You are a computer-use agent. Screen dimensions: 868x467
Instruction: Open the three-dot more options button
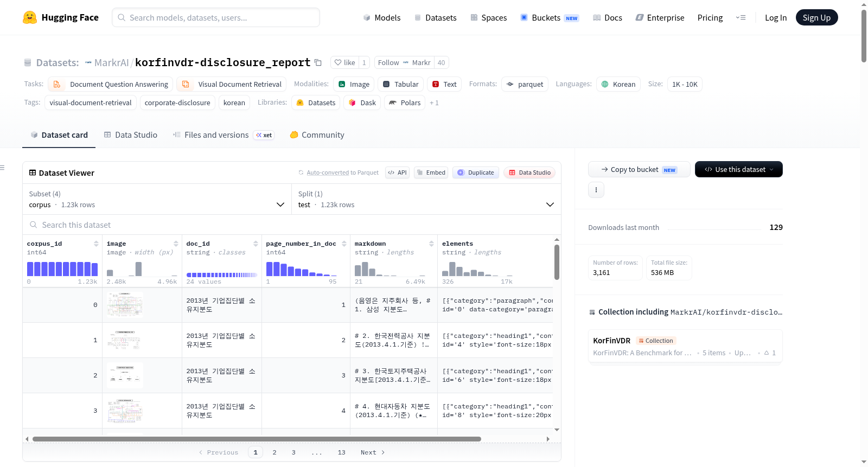point(596,190)
